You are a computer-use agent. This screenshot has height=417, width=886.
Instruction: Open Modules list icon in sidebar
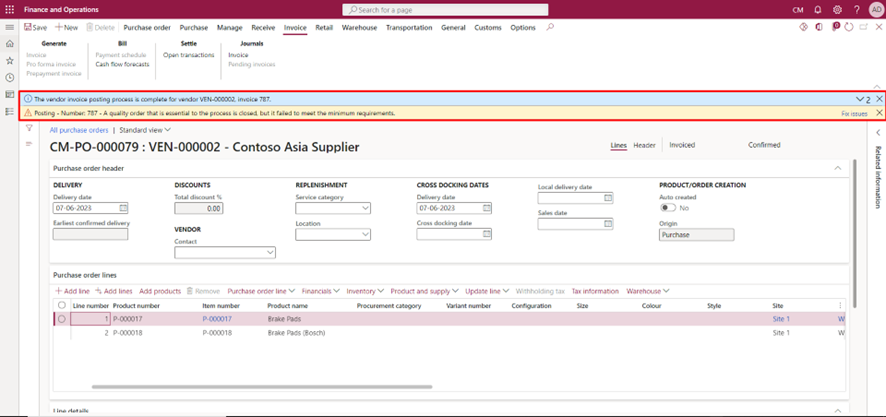click(9, 111)
